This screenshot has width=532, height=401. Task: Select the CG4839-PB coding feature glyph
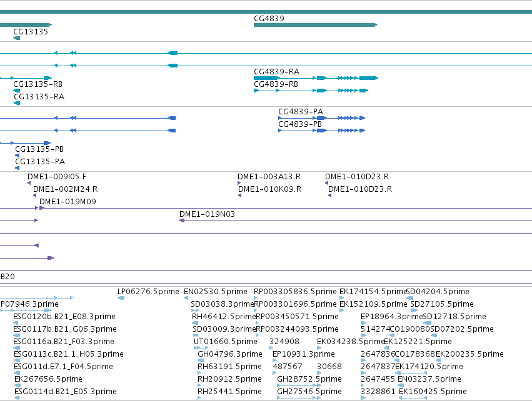click(322, 131)
